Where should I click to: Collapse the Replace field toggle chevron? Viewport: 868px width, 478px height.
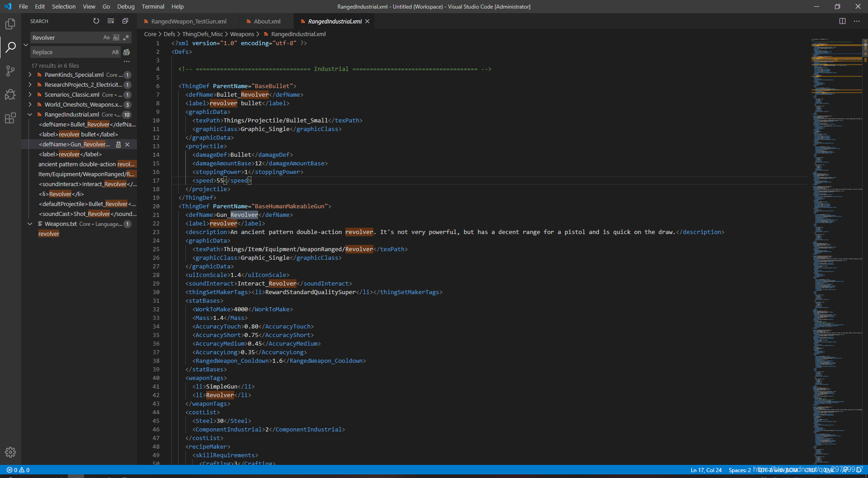26,45
